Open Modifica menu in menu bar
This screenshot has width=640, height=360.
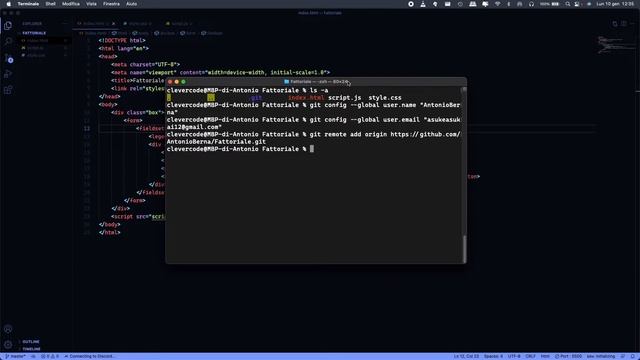click(71, 4)
